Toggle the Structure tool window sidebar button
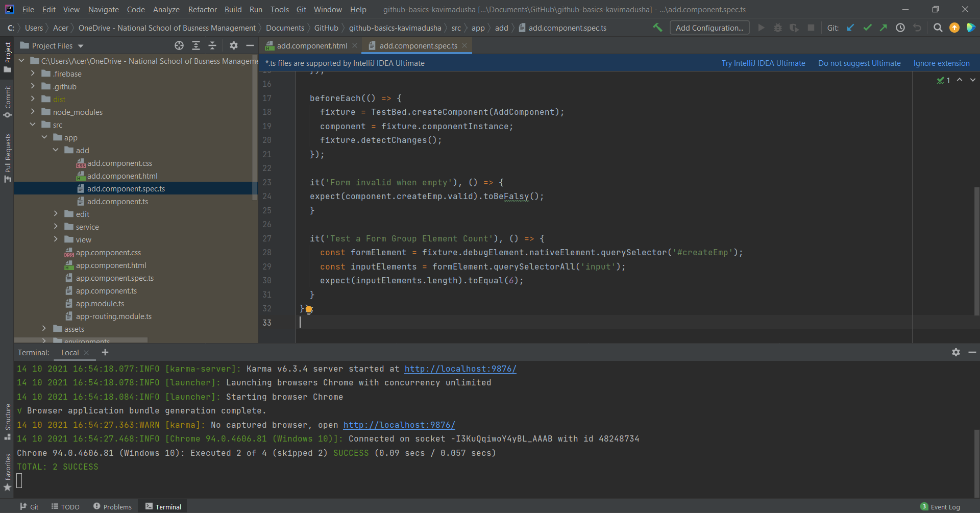This screenshot has height=513, width=980. pos(7,422)
